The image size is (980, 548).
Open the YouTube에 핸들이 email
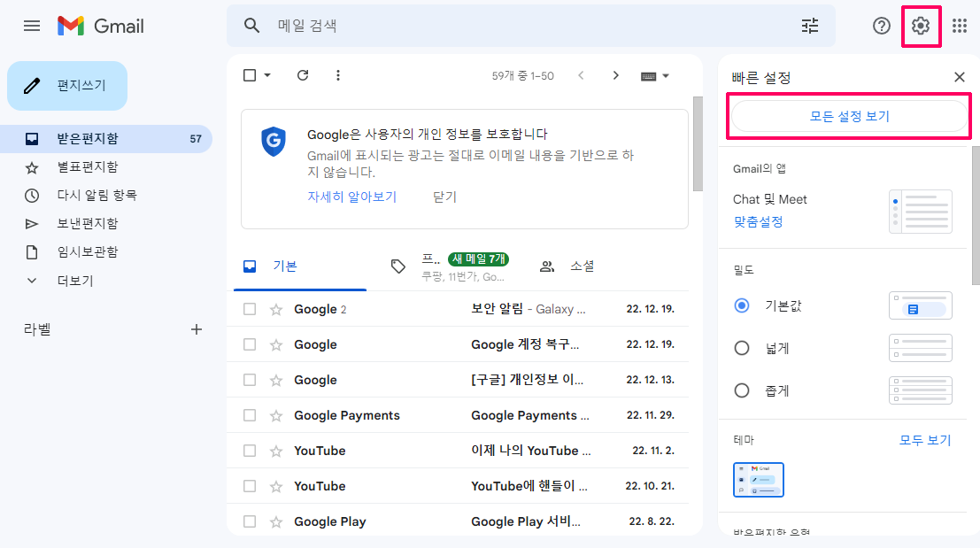tap(458, 486)
